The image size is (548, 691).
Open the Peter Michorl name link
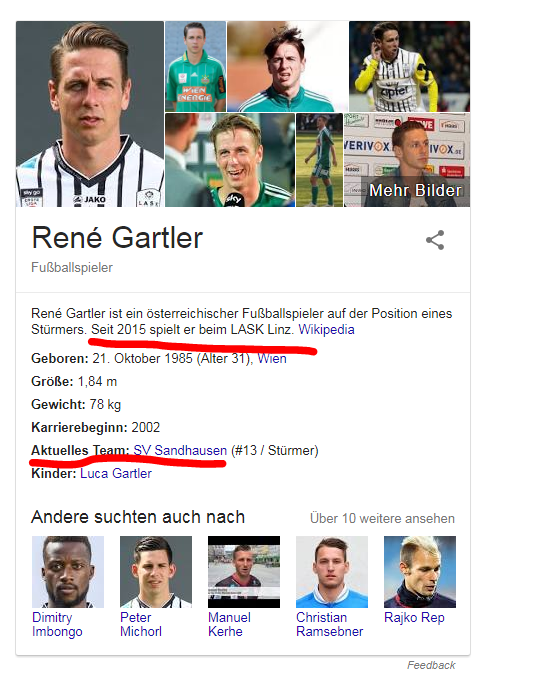(x=141, y=624)
